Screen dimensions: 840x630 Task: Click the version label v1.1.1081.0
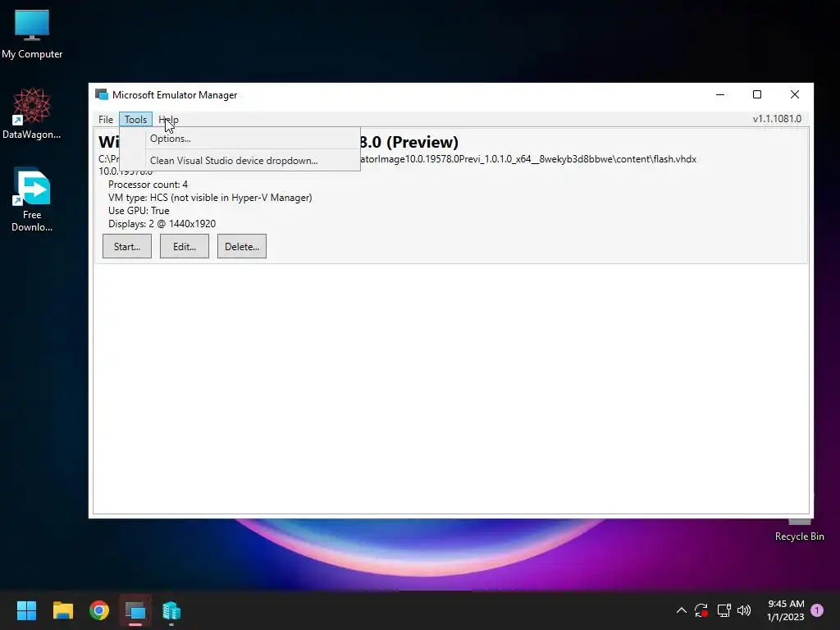pos(777,119)
